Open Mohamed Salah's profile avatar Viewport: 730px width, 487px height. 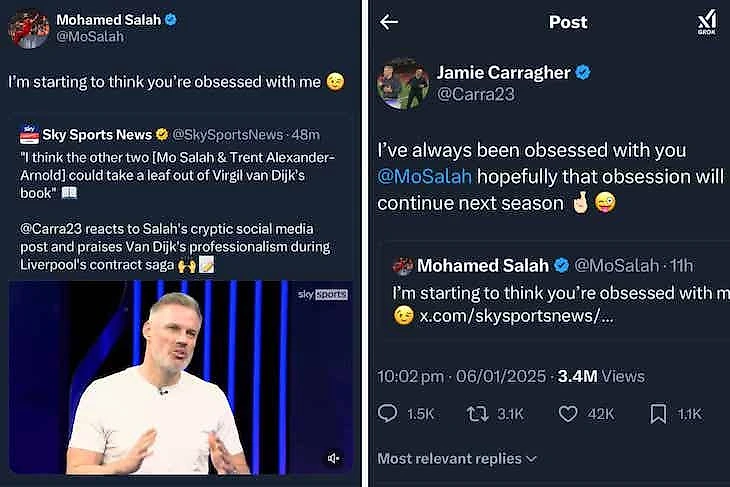(x=28, y=29)
